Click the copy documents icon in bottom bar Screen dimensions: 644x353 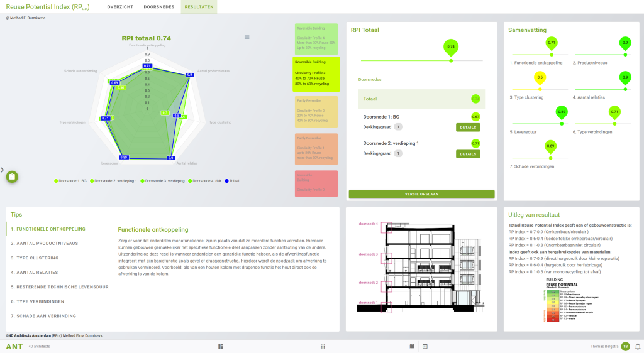pyautogui.click(x=411, y=346)
